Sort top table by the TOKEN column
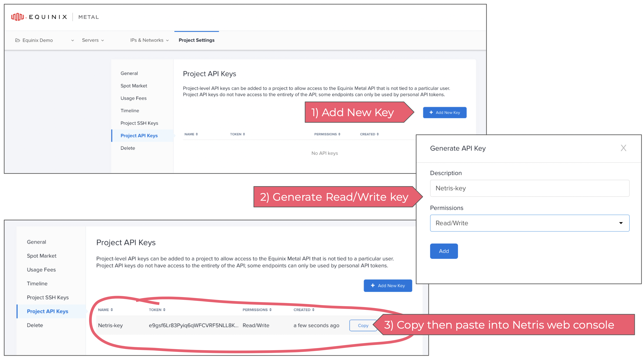Image resolution: width=644 pixels, height=360 pixels. [238, 134]
